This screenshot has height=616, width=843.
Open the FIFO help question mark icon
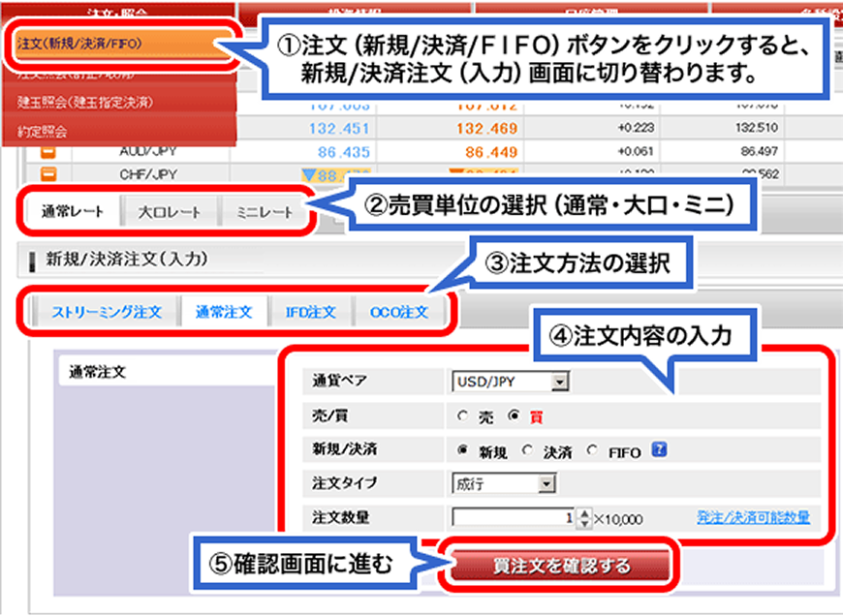660,447
